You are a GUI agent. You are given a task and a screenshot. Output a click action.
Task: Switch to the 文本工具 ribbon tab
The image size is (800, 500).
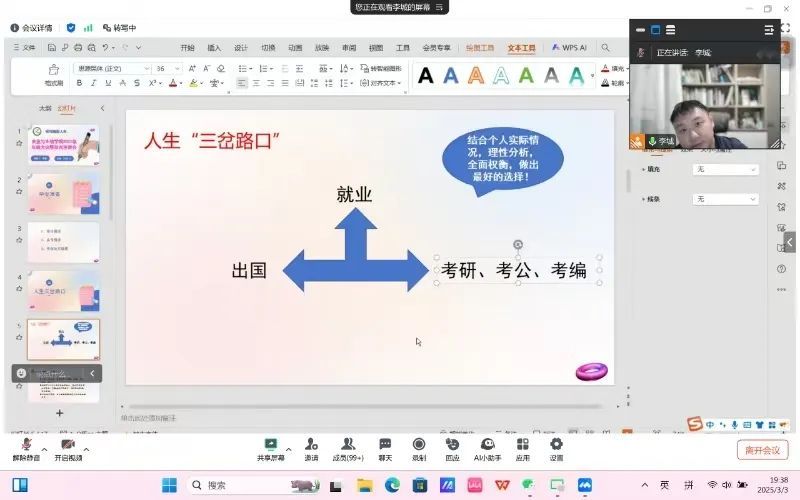coord(521,47)
